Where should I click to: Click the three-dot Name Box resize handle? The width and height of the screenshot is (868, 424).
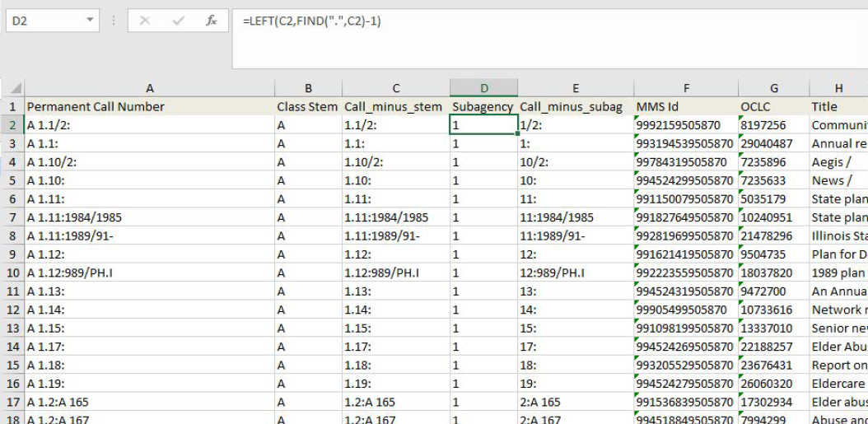(114, 21)
